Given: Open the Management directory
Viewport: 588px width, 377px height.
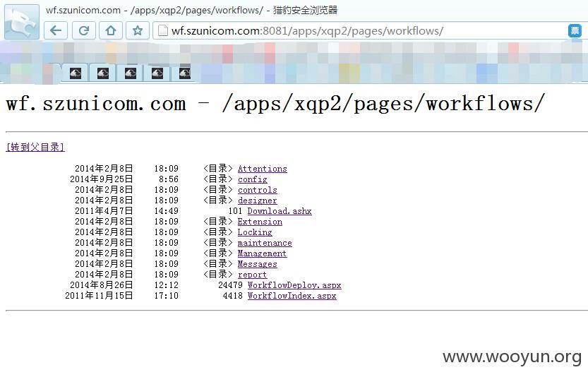Looking at the screenshot, I should [x=262, y=253].
